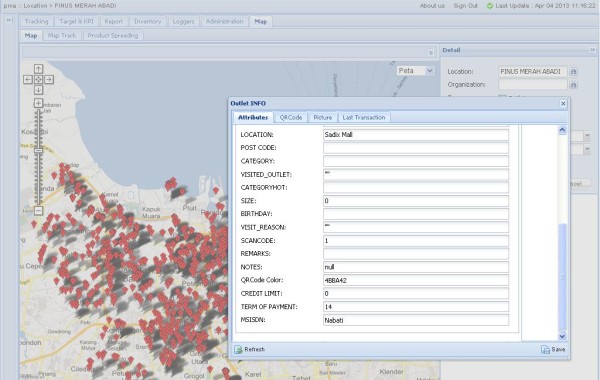Viewport: 600px width, 380px height.
Task: Click the MSISDN field with Nabati
Action: click(x=416, y=320)
